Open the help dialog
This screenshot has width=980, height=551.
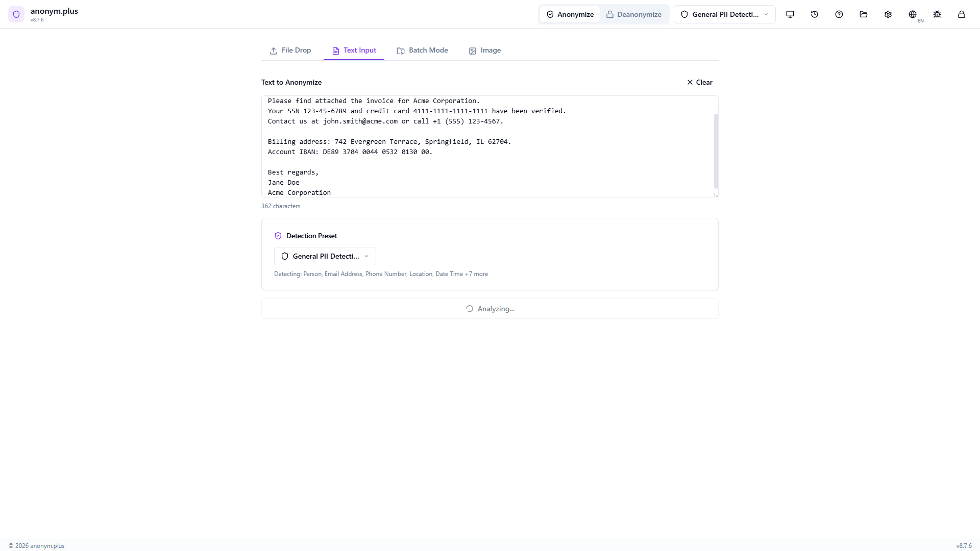tap(839, 14)
